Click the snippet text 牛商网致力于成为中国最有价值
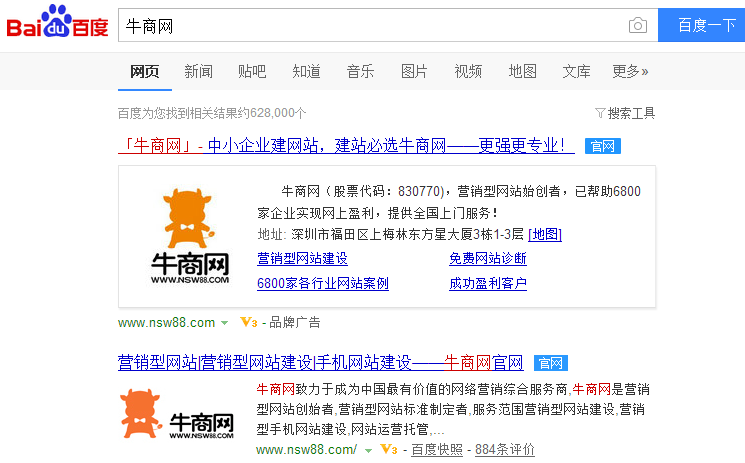 tap(353, 389)
